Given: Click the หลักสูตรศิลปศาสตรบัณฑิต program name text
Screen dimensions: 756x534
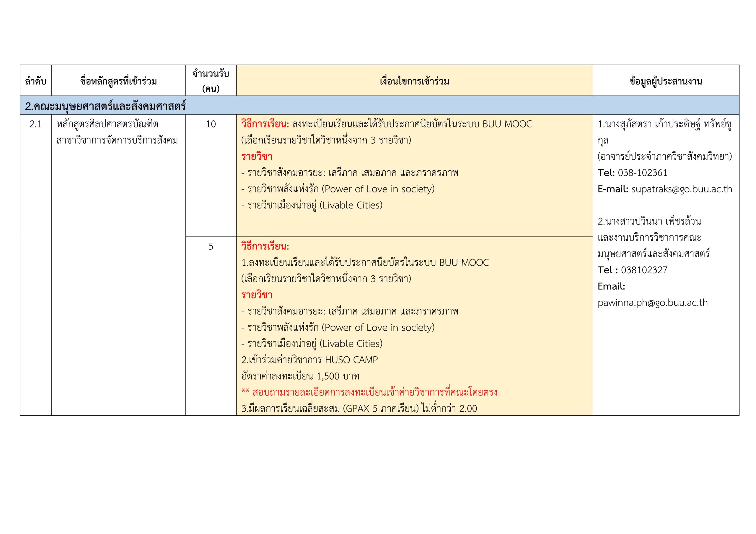Looking at the screenshot, I should click(107, 124).
